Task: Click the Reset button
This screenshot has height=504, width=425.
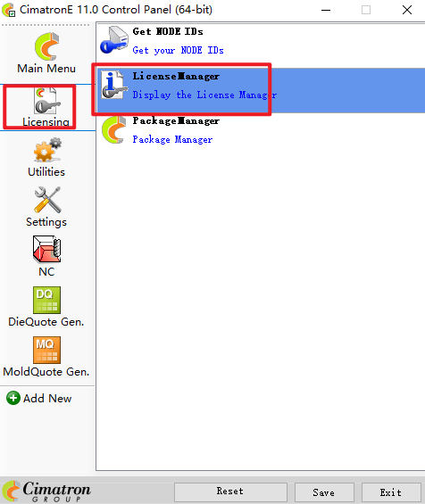Action: [x=230, y=492]
